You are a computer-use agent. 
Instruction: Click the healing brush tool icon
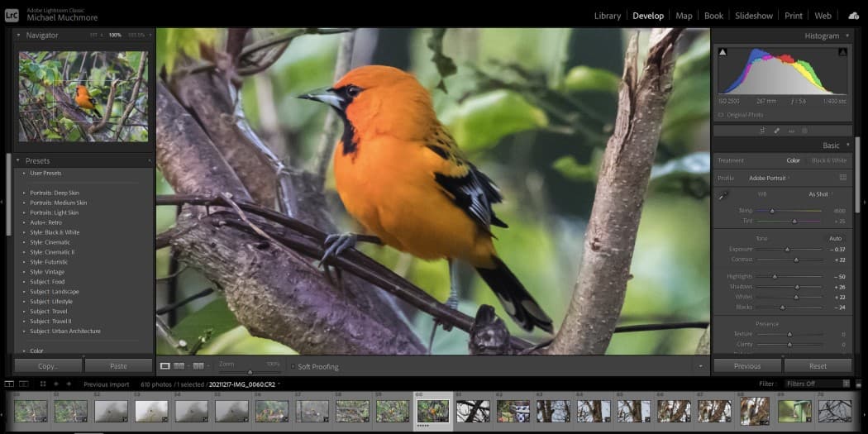[x=776, y=131]
